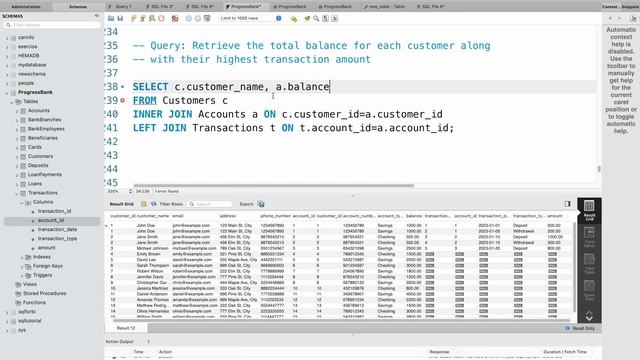The image size is (640, 360).
Task: Execute statement under cursor icon
Action: tap(142, 18)
